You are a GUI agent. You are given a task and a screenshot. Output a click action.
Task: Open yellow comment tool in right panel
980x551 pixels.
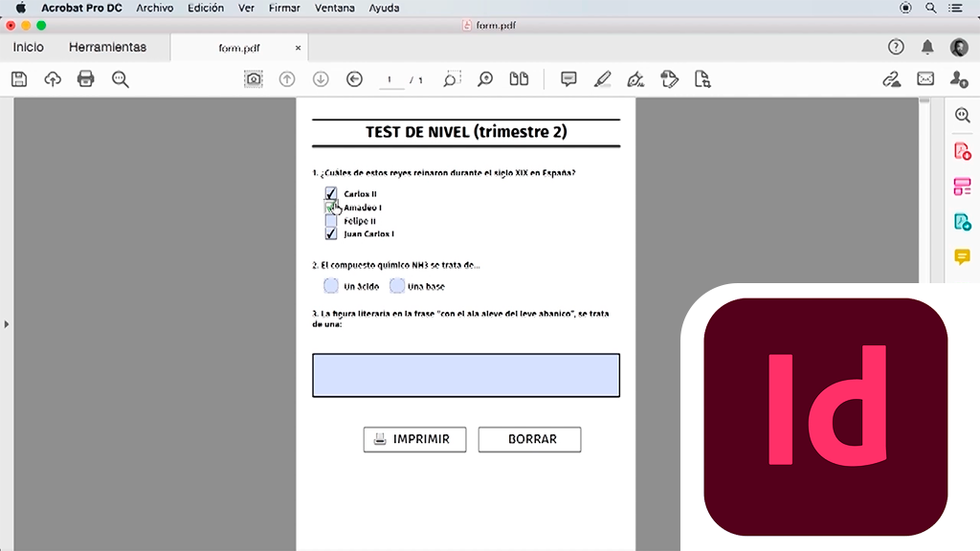(962, 256)
